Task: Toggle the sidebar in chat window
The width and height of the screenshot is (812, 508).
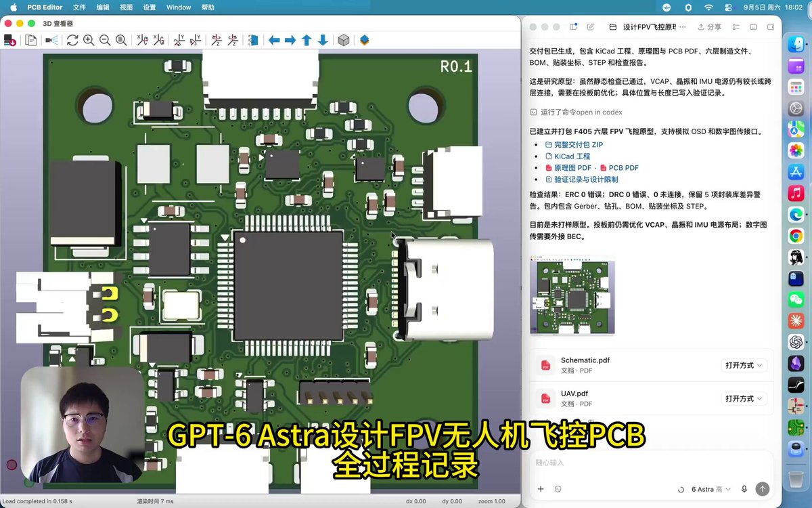Action: pos(574,27)
